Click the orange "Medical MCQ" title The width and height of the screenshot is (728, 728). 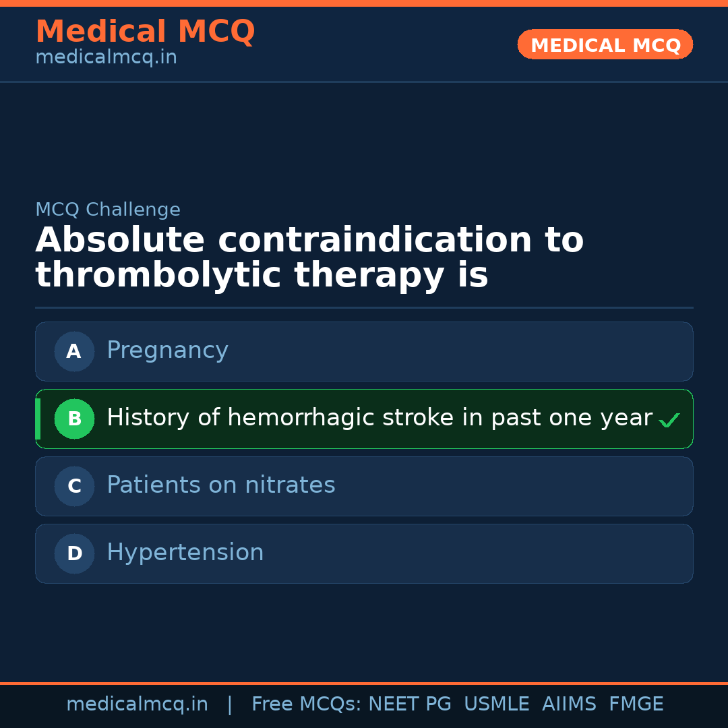145,32
